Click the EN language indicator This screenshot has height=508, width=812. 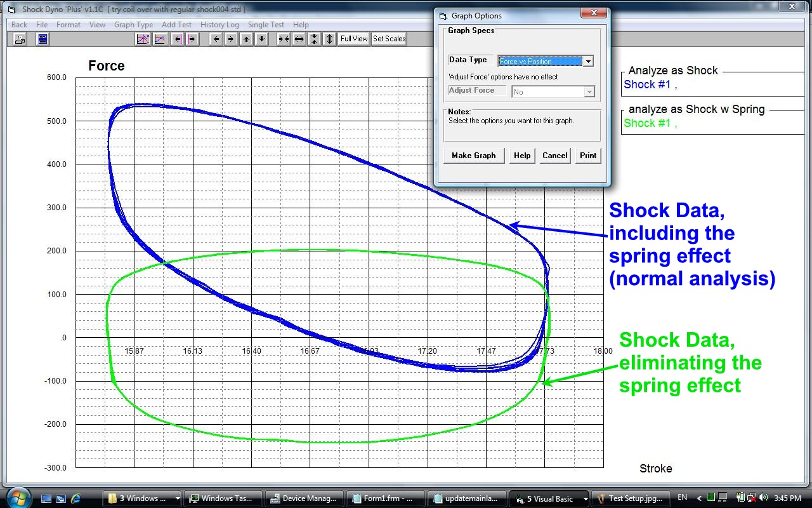point(683,497)
